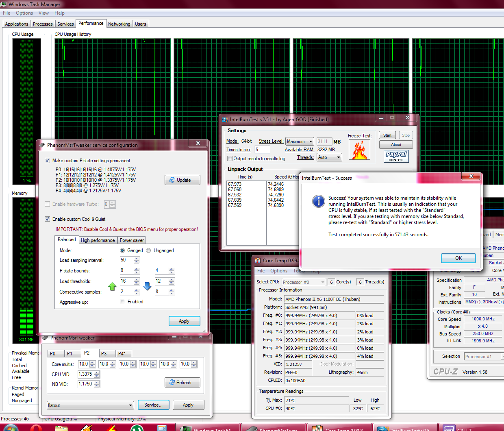Click the Refresh button in PhenomMsrTweaker
Viewport: 504px width, 431px height.
tap(182, 383)
